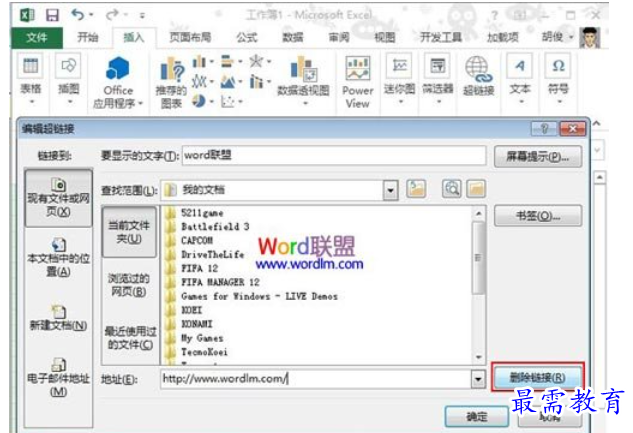Insert a pie chart icon
This screenshot has height=433, width=633.
199,100
